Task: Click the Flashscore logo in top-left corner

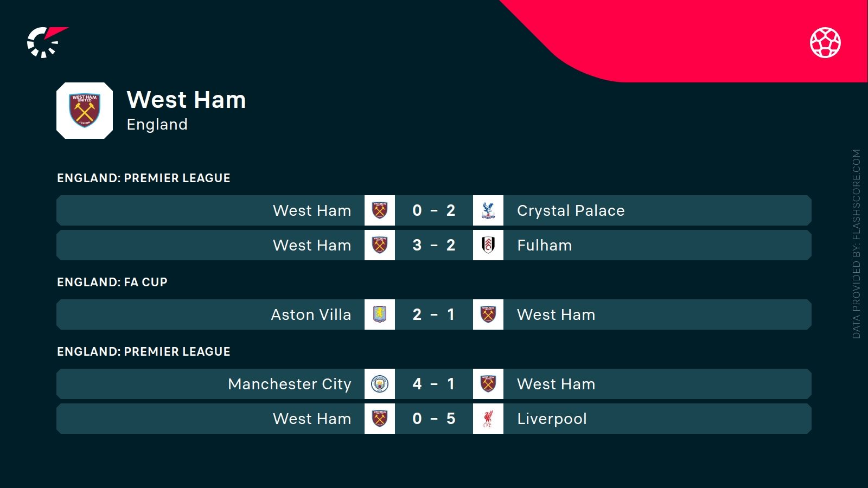Action: [46, 42]
